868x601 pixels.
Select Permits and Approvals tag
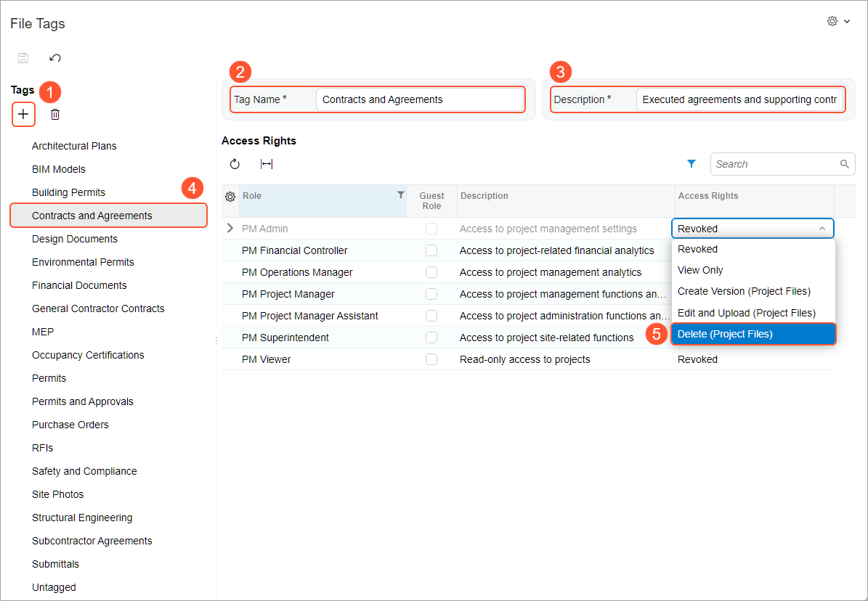click(x=83, y=402)
